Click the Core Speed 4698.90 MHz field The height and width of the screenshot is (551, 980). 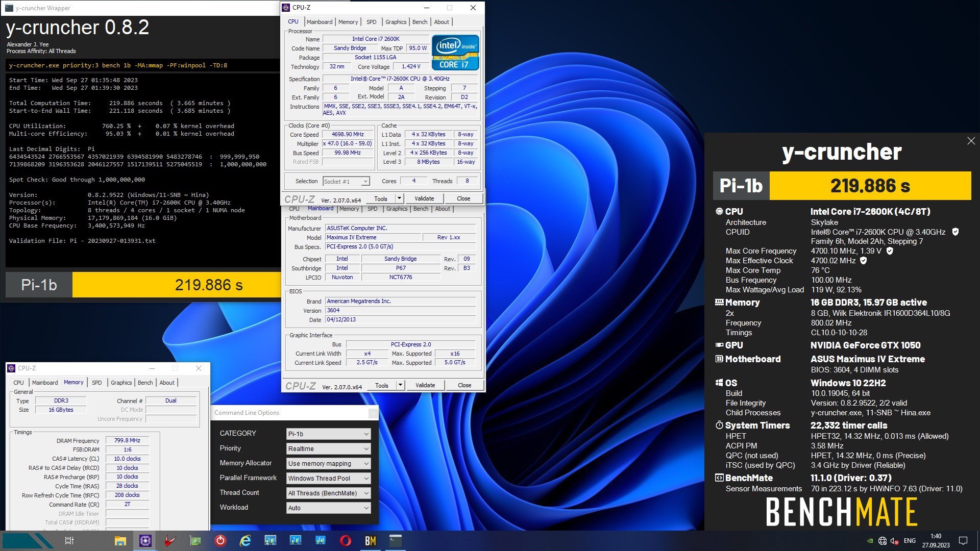[x=348, y=135]
